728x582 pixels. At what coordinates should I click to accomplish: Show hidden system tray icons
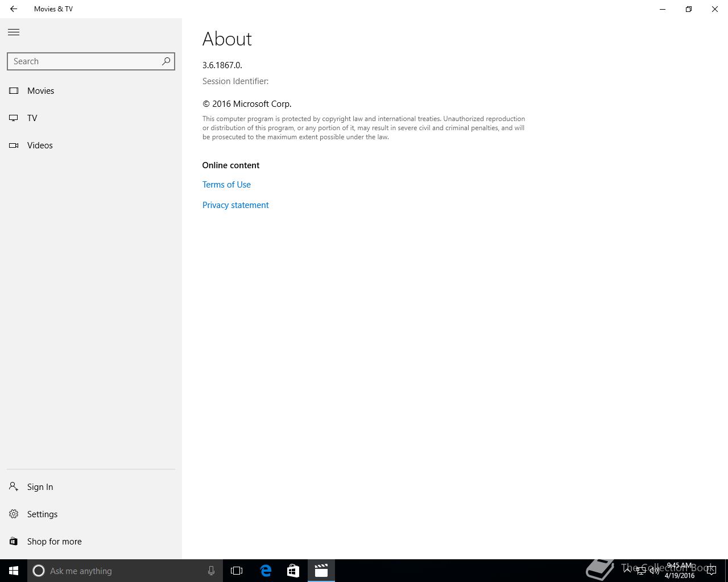627,571
